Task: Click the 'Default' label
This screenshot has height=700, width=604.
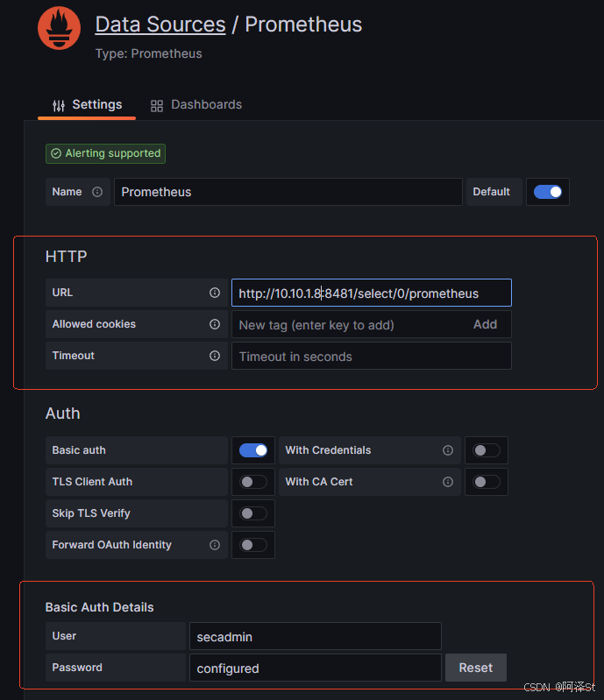Action: coord(492,192)
